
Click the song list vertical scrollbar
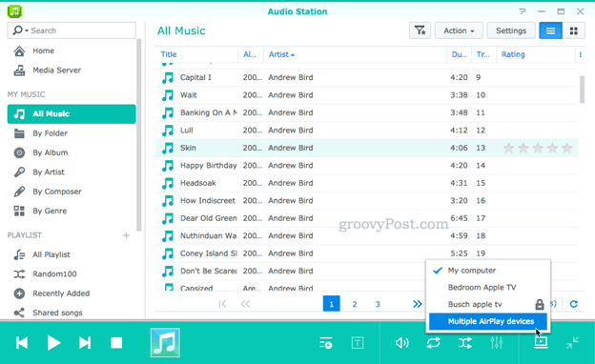click(582, 90)
